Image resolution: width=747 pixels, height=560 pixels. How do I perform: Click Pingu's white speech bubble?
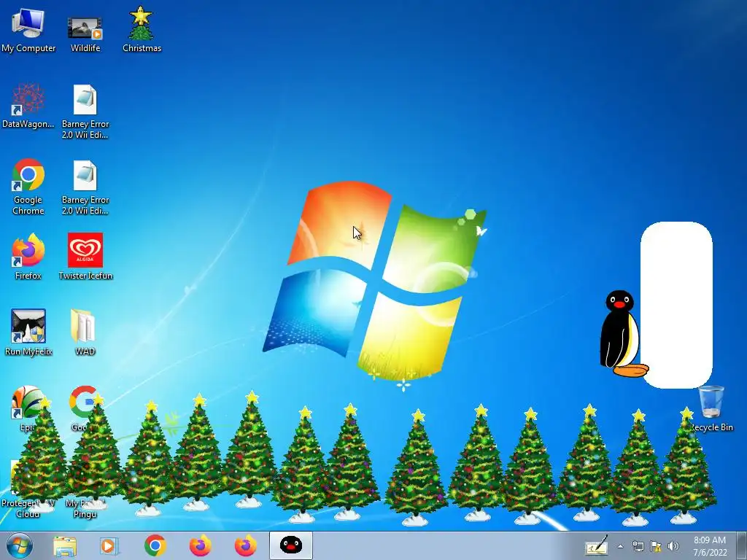coord(676,305)
